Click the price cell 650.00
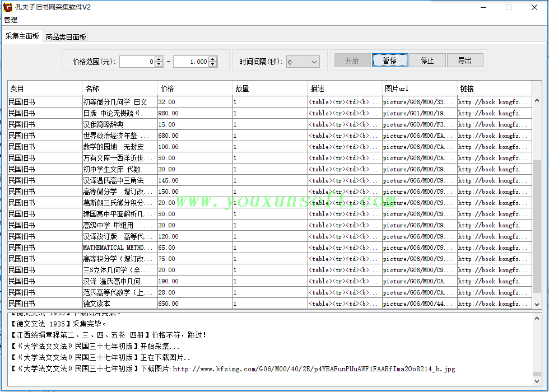549x392 pixels. [195, 304]
